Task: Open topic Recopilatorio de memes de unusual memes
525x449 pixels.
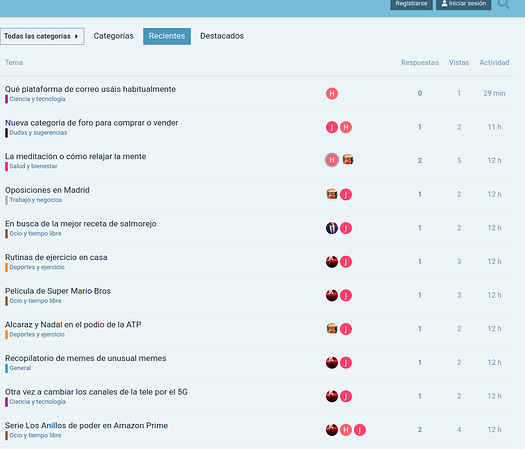Action: coord(86,358)
